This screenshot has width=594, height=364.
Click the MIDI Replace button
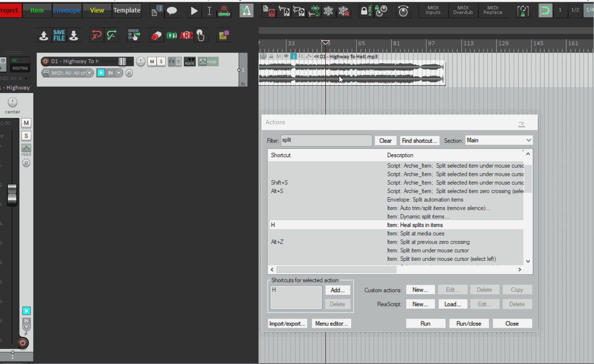point(493,10)
